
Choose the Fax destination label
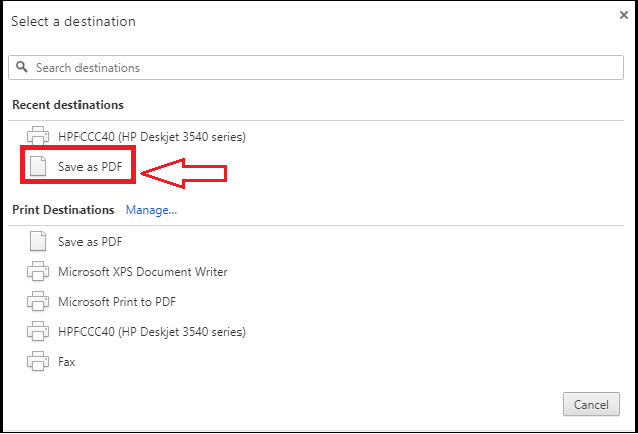point(67,362)
